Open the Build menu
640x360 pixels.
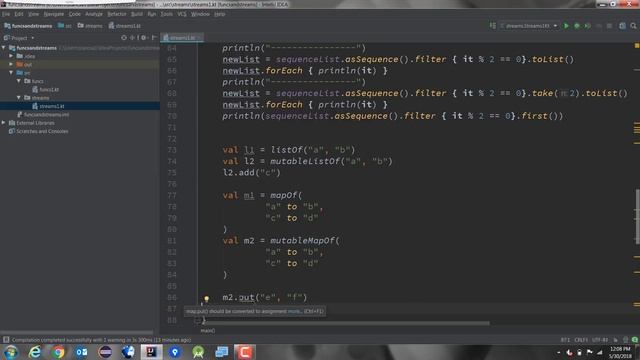pyautogui.click(x=137, y=14)
